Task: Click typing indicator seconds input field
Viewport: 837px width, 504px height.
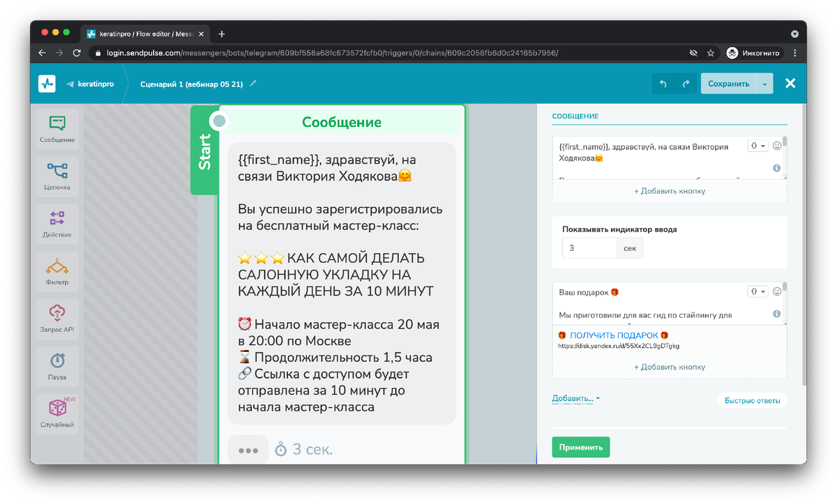Action: (589, 248)
